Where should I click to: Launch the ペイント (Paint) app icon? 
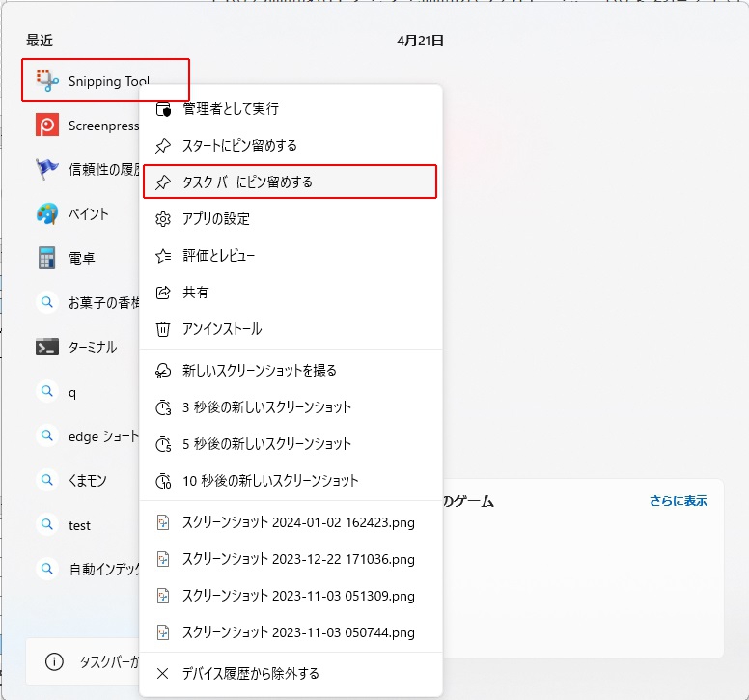pyautogui.click(x=47, y=213)
